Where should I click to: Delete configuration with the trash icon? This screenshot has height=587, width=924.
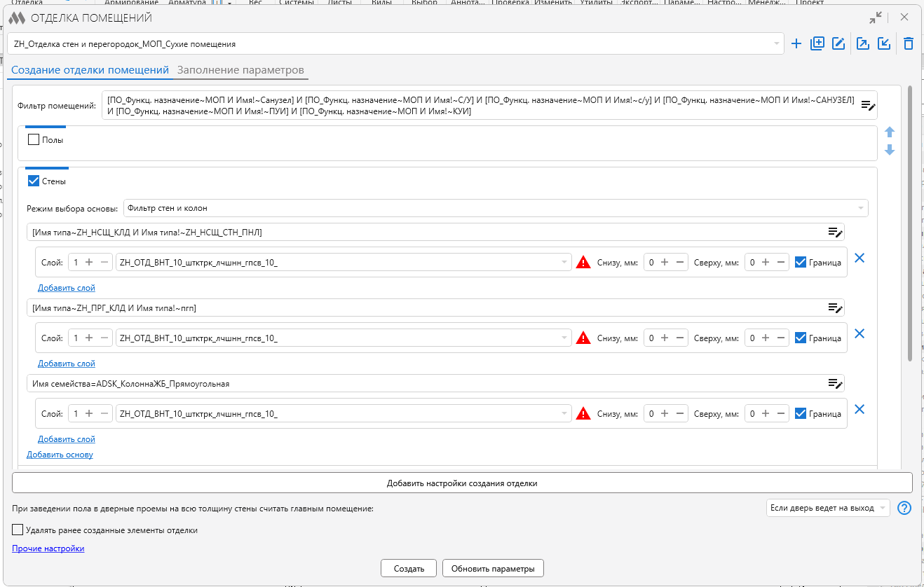(x=909, y=44)
